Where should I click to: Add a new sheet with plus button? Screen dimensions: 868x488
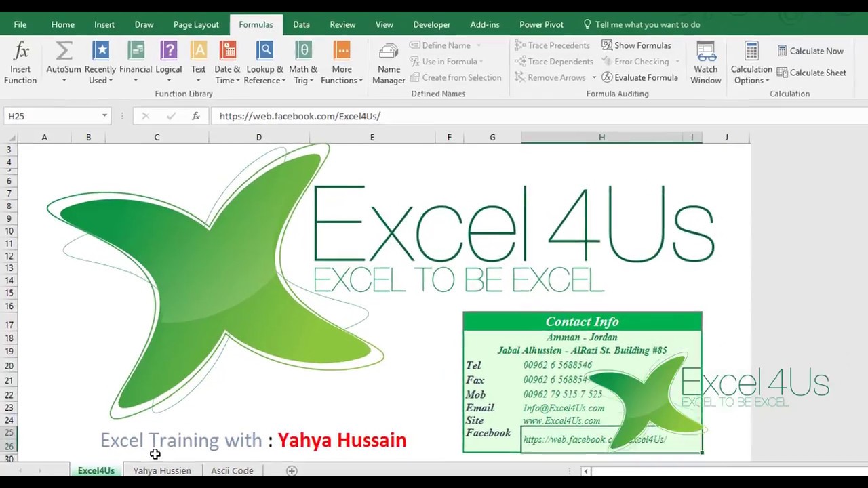click(292, 470)
